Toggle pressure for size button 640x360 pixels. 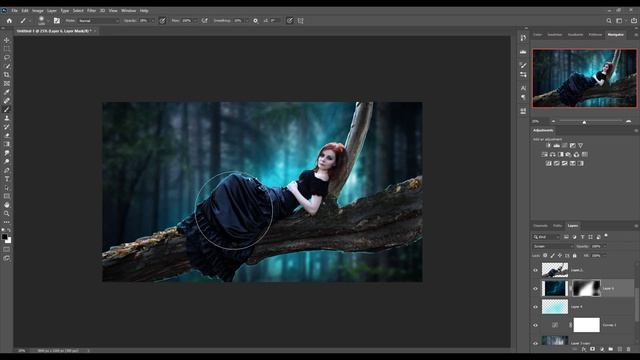pos(289,20)
